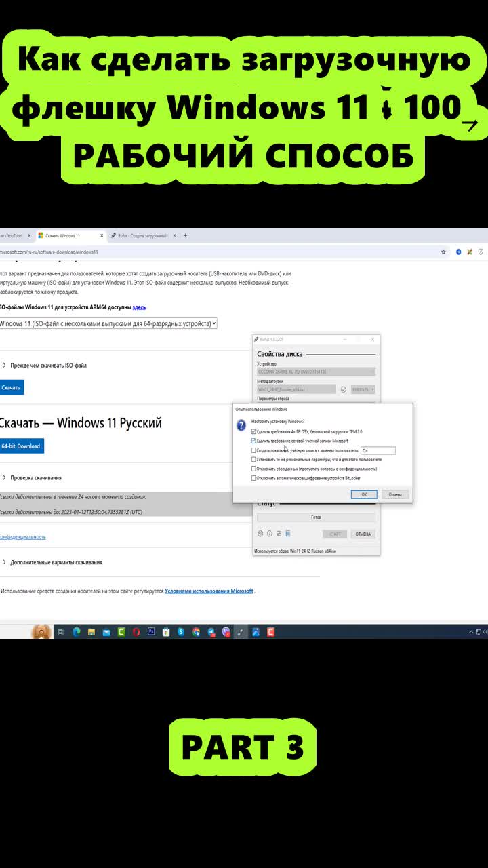488x868 pixels.
Task: Open Google Chrome from taskbar
Action: [x=197, y=632]
